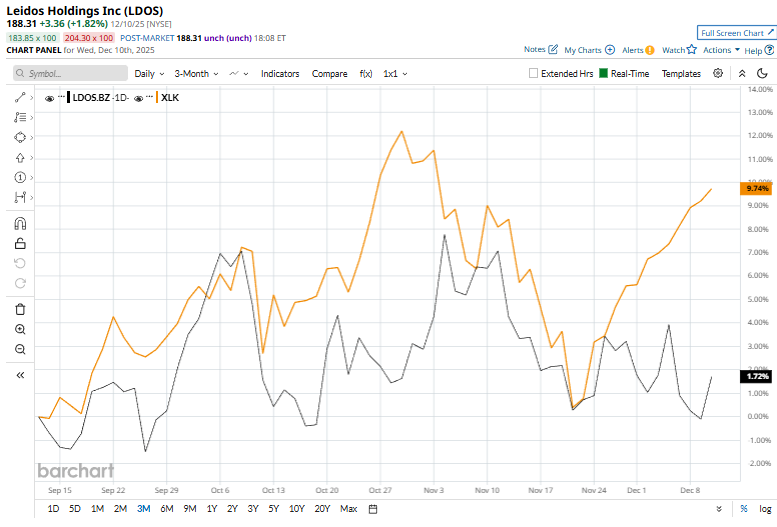The width and height of the screenshot is (777, 527).
Task: Enable the Extended Hrs checkbox
Action: pyautogui.click(x=533, y=73)
